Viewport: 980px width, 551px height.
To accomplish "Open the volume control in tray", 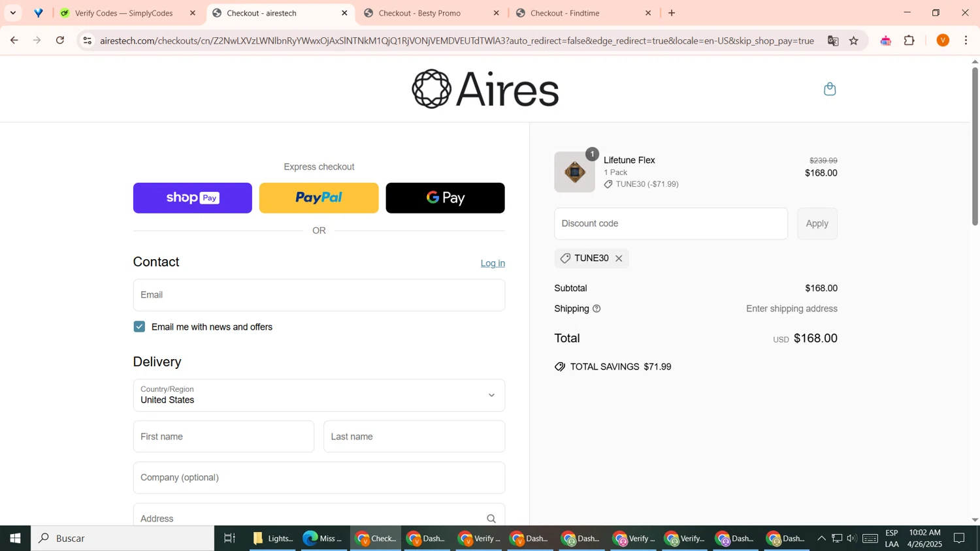I will (x=852, y=539).
